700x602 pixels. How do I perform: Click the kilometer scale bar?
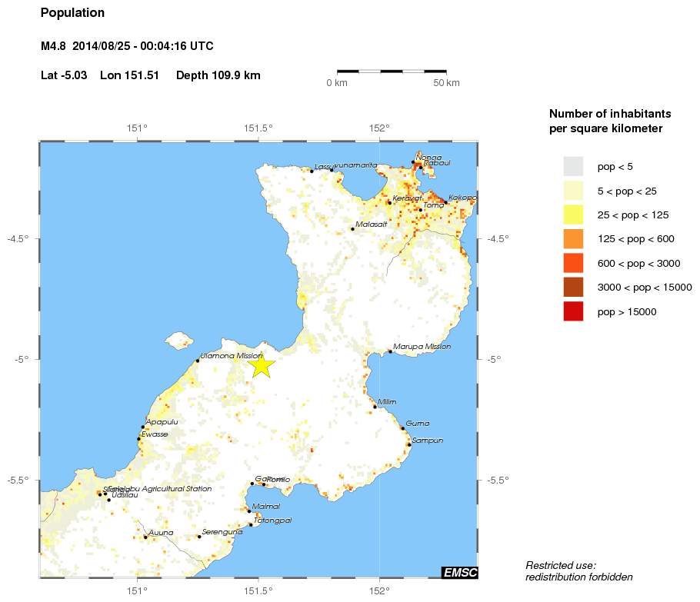pos(392,72)
